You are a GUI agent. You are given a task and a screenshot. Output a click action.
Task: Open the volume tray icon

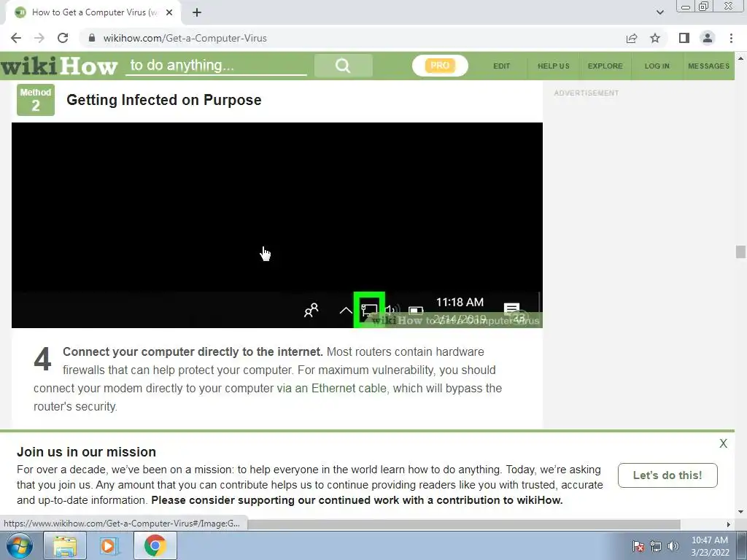tap(673, 546)
